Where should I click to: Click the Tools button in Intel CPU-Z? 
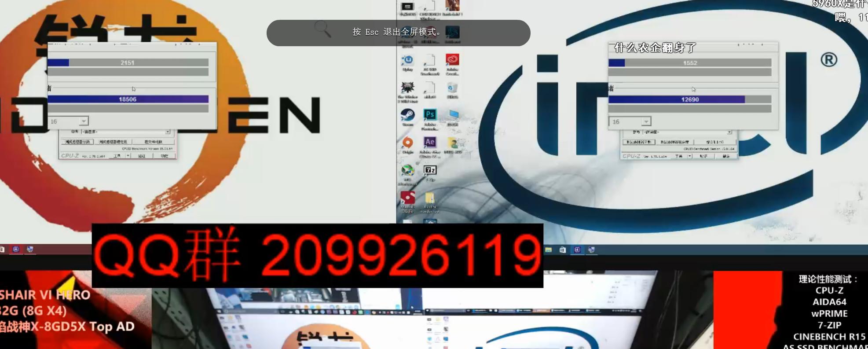tap(679, 156)
